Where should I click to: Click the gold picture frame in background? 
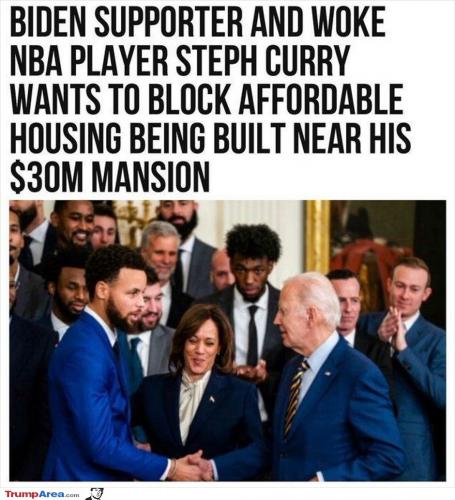point(318,236)
